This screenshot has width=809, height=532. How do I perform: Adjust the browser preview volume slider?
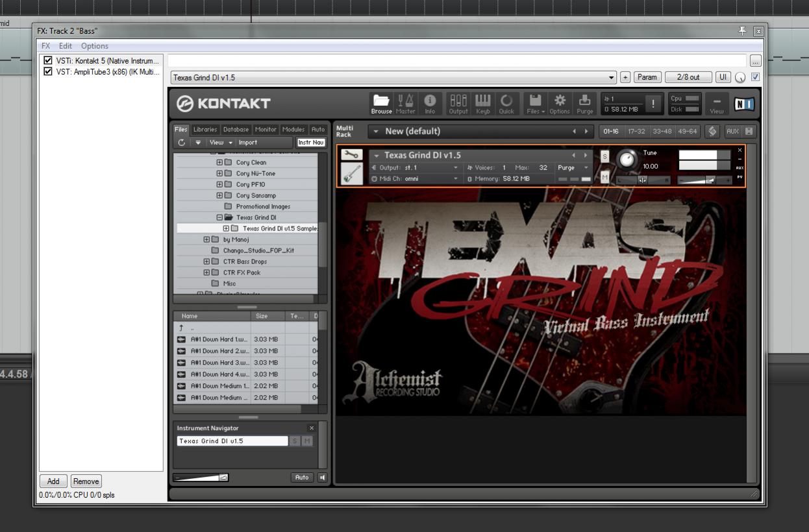(x=201, y=478)
